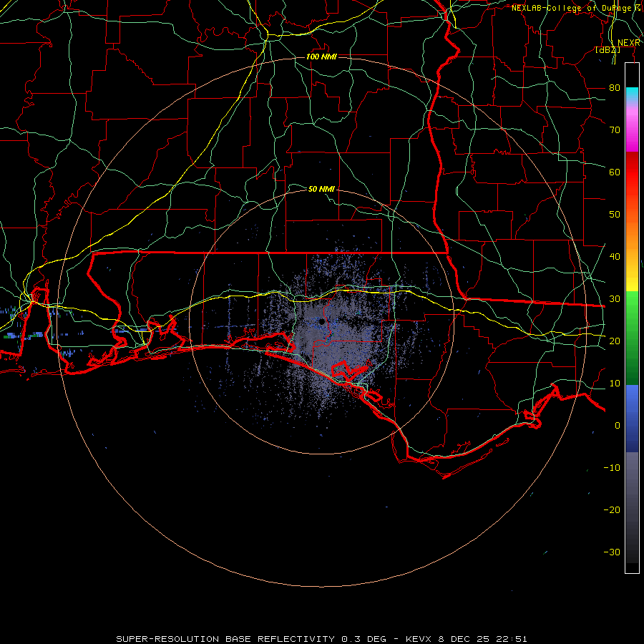The height and width of the screenshot is (644, 644).
Task: Click the -20 value on the dBZ scale
Action: tap(612, 509)
